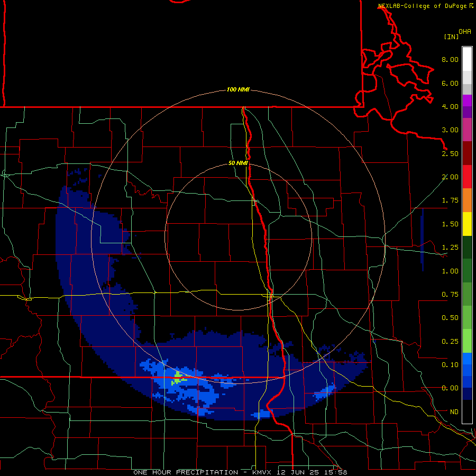Select the 2.00 legend value
Image resolution: width=476 pixels, height=476 pixels.
click(450, 177)
